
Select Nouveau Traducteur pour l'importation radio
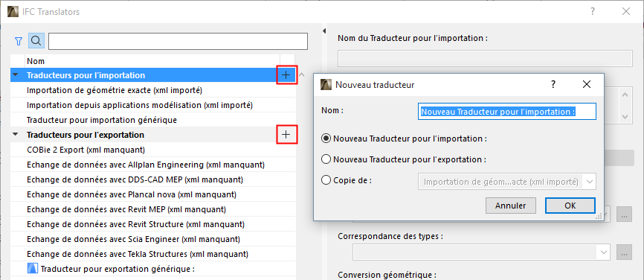click(x=326, y=139)
